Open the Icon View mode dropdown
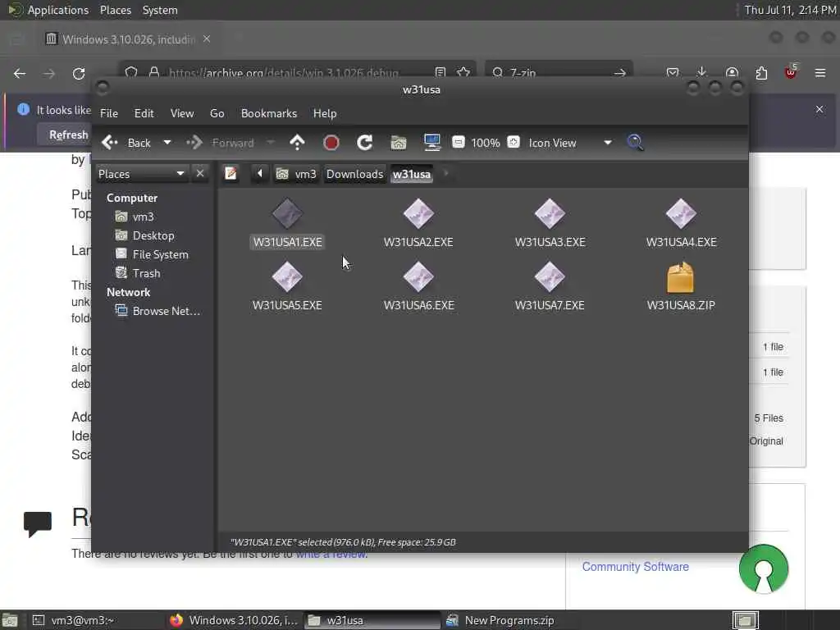 tap(570, 143)
